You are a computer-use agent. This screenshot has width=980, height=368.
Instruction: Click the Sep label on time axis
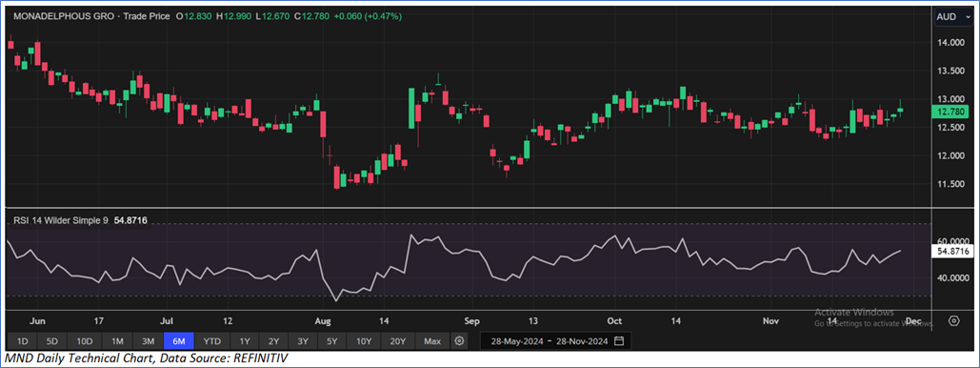pos(471,321)
